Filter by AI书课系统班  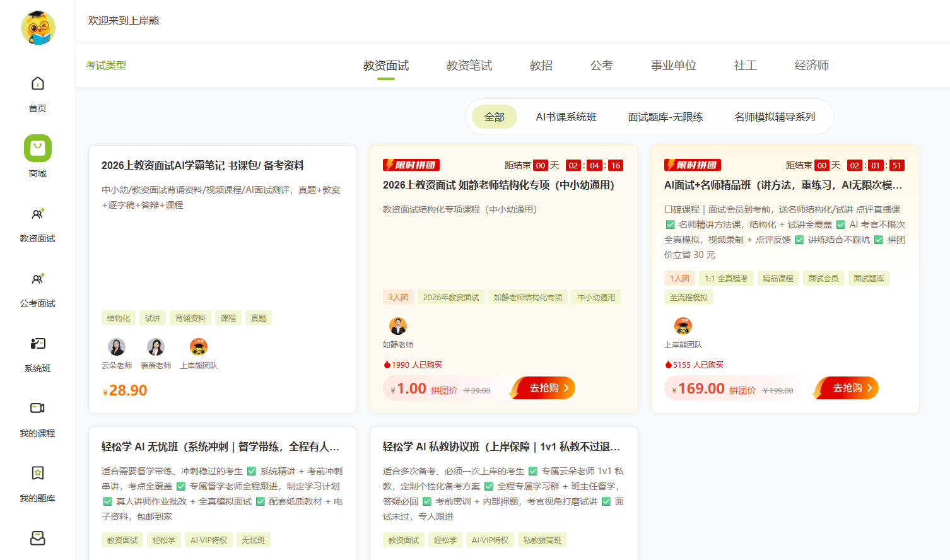pyautogui.click(x=566, y=117)
